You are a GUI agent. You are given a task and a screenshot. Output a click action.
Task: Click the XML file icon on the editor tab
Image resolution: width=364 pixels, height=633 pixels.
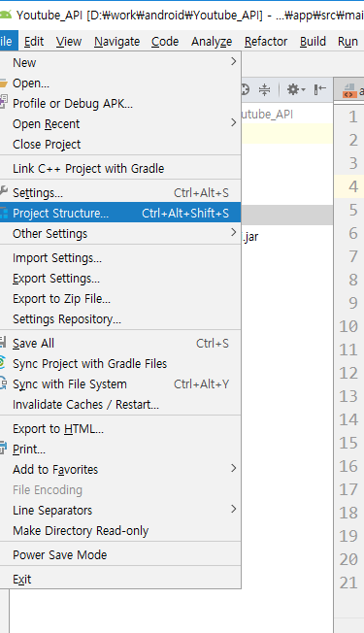pos(349,91)
